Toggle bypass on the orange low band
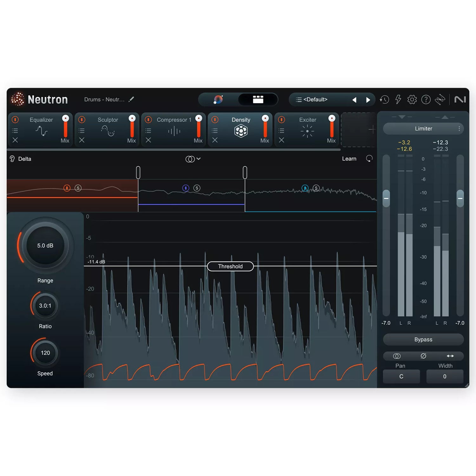The height and width of the screenshot is (476, 476). pos(67,188)
